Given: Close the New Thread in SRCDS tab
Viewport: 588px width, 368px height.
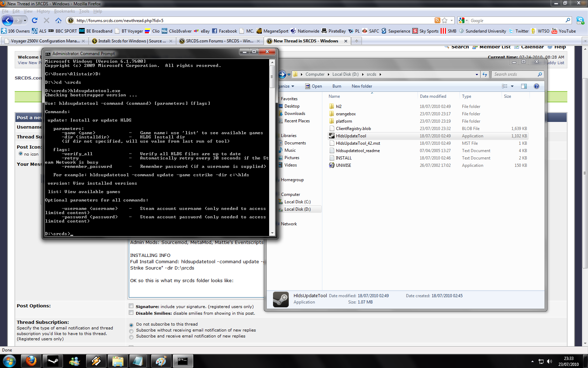Looking at the screenshot, I should pyautogui.click(x=346, y=41).
